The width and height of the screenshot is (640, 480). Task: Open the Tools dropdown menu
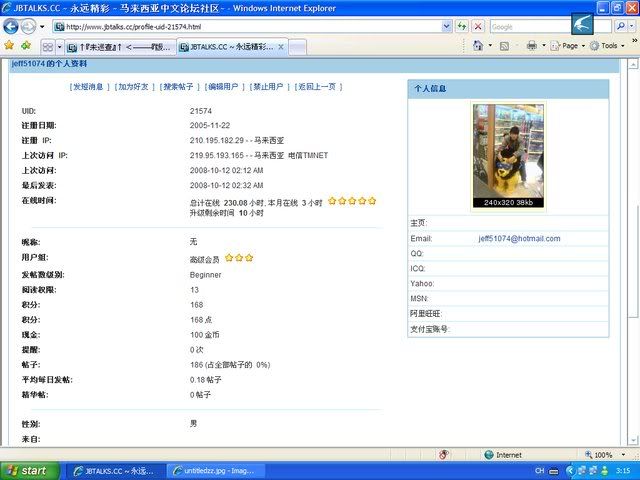click(x=607, y=46)
